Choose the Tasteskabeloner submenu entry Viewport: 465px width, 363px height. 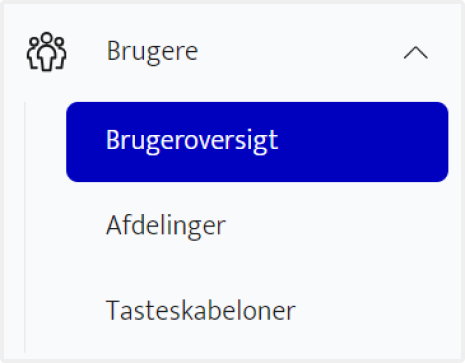pyautogui.click(x=201, y=310)
